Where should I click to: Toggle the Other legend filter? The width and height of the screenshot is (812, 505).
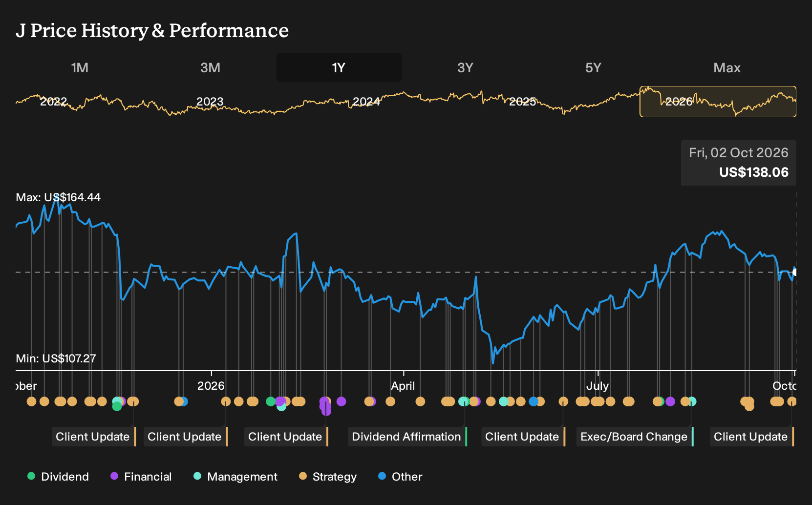(400, 477)
